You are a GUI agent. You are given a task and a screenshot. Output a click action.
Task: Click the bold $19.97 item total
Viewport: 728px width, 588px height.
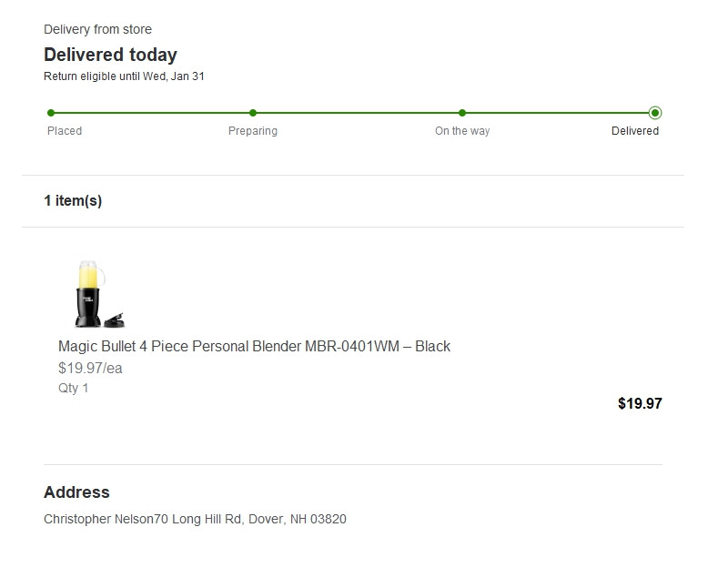[x=640, y=403]
